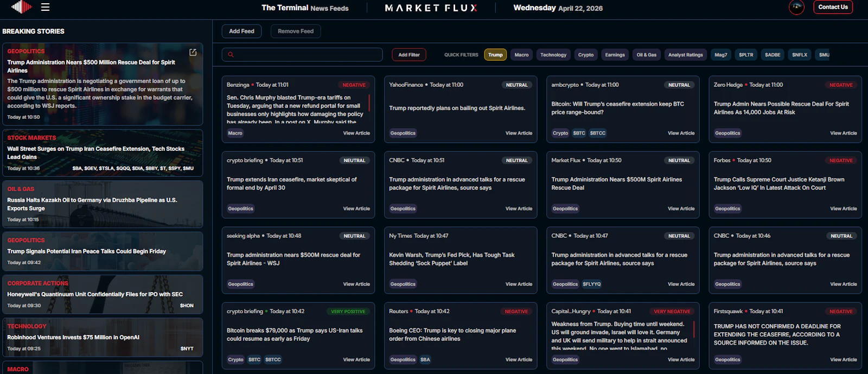View Article for Ny Times Kevin Warsh card
This screenshot has width=868, height=374.
click(519, 284)
